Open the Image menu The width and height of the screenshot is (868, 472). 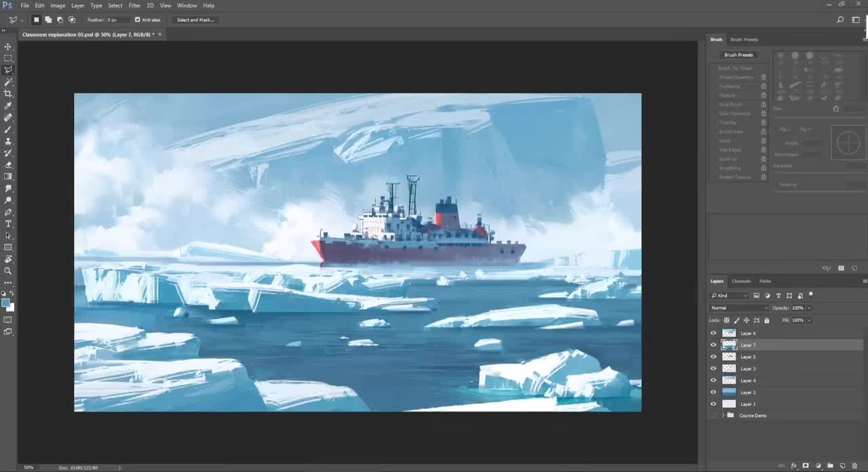coord(58,5)
